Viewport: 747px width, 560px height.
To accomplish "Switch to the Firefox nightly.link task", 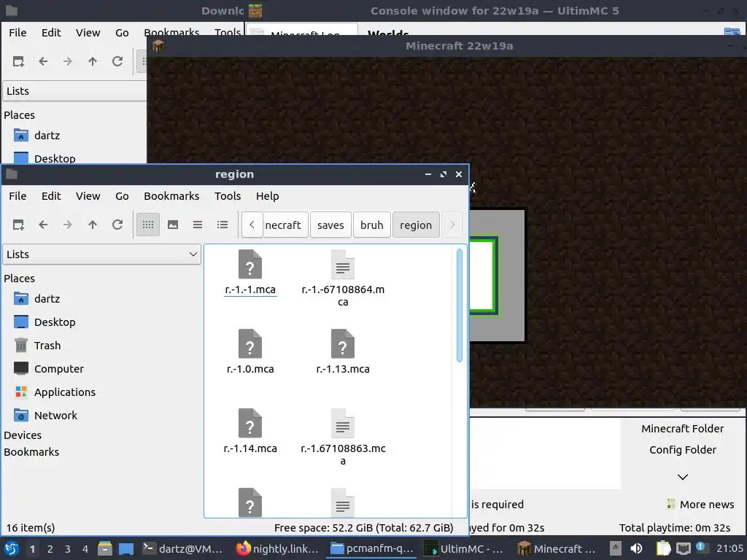I will tap(277, 548).
